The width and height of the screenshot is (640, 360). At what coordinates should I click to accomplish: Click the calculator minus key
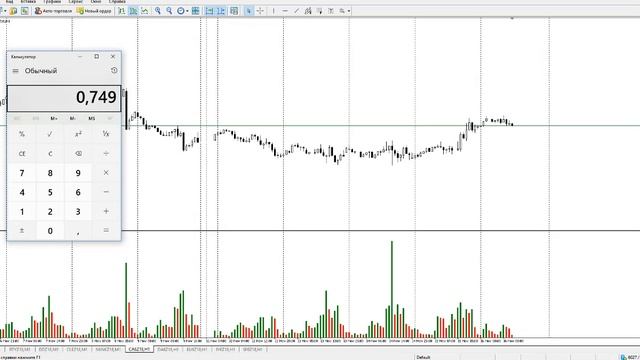click(x=106, y=192)
